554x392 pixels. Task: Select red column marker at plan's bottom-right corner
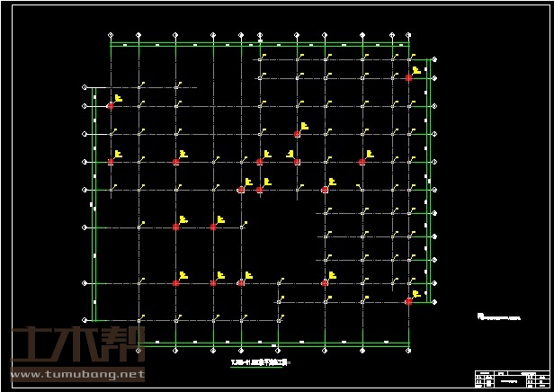pos(408,301)
